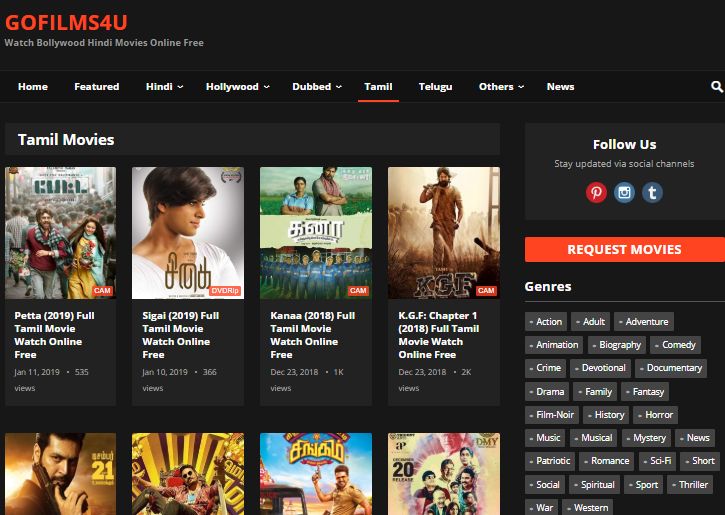Open the Sigai movie poster thumbnail
Viewport: 725px width, 515px height.
(188, 233)
